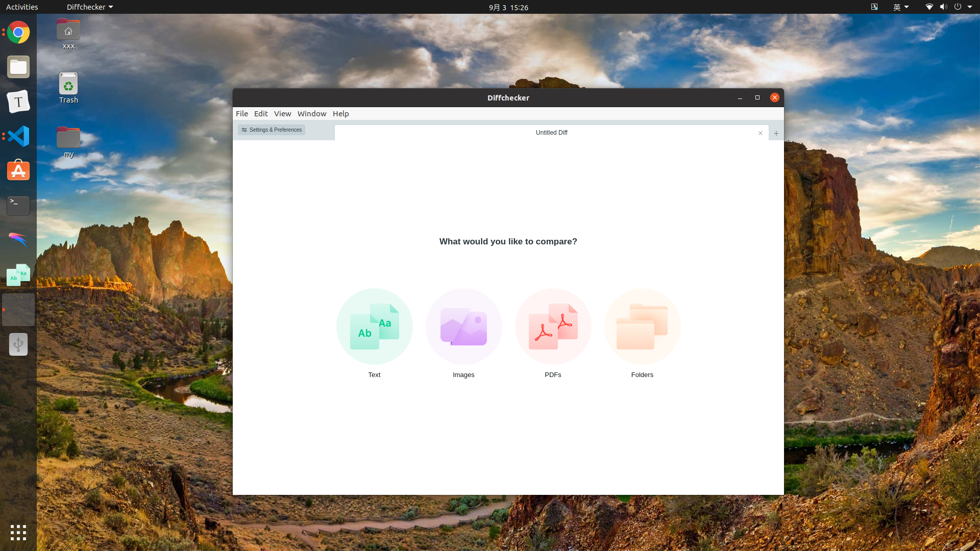This screenshot has height=551, width=980.
Task: Open Settings & Preferences
Action: [x=272, y=130]
